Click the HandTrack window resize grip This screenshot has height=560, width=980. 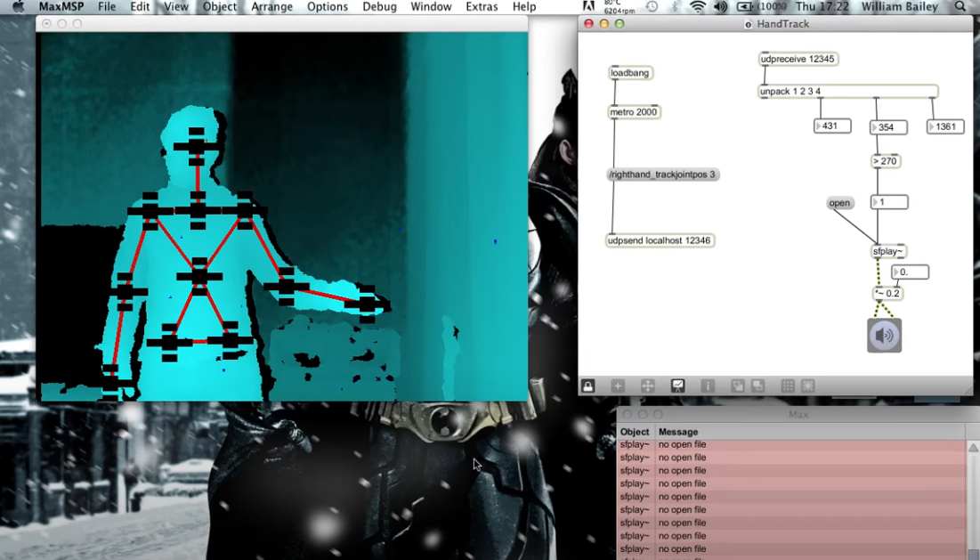tap(968, 391)
